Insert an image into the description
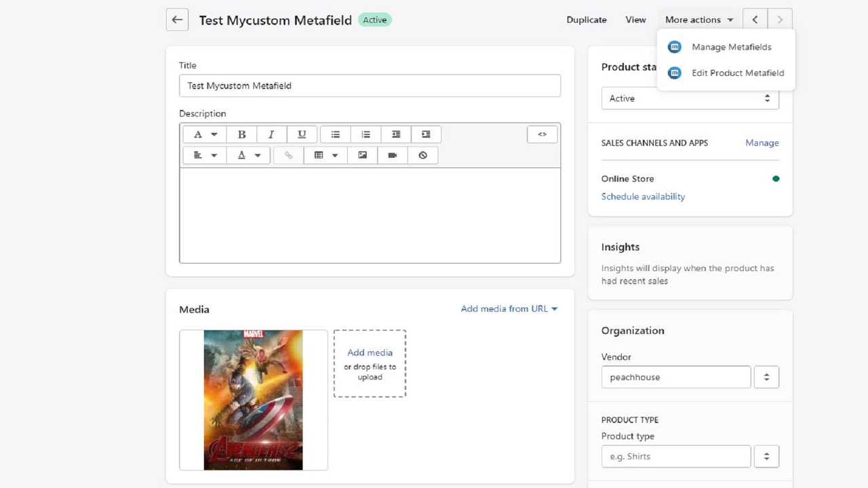 pyautogui.click(x=362, y=155)
